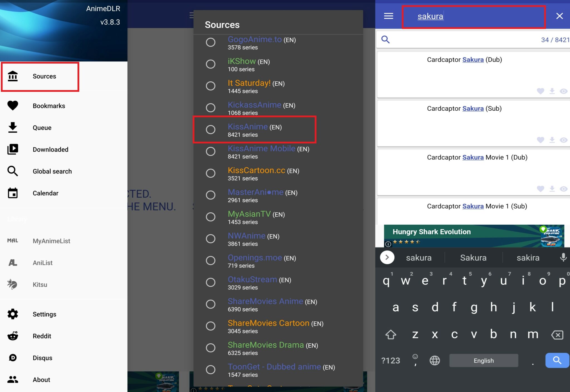Viewport: 570px width, 392px height.
Task: Download Cardcaptor Sakura (Sub) via download icon
Action: click(552, 140)
